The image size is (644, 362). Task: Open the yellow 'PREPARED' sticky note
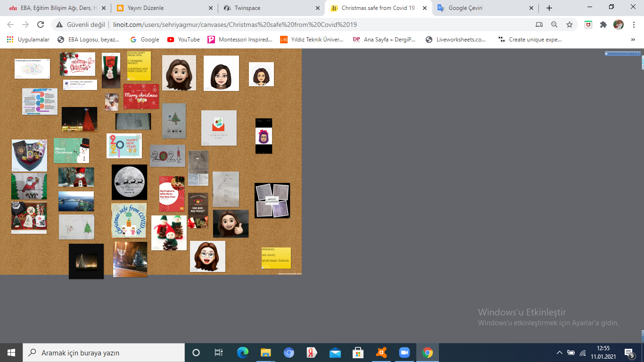[x=276, y=258]
